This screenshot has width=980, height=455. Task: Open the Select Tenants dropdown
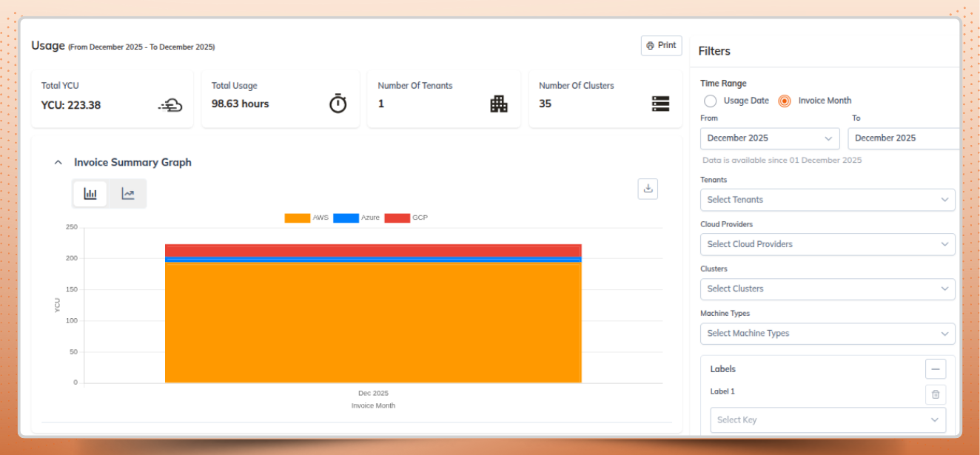828,200
